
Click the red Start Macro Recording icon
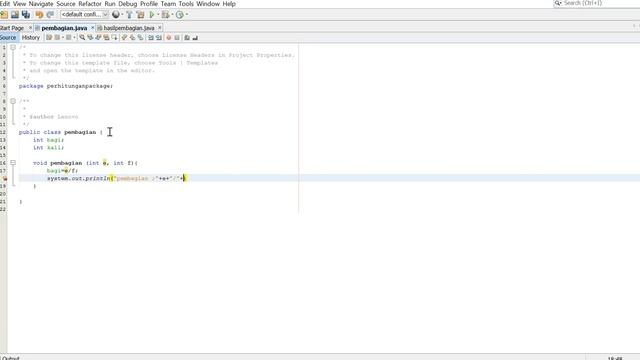pyautogui.click(x=169, y=38)
